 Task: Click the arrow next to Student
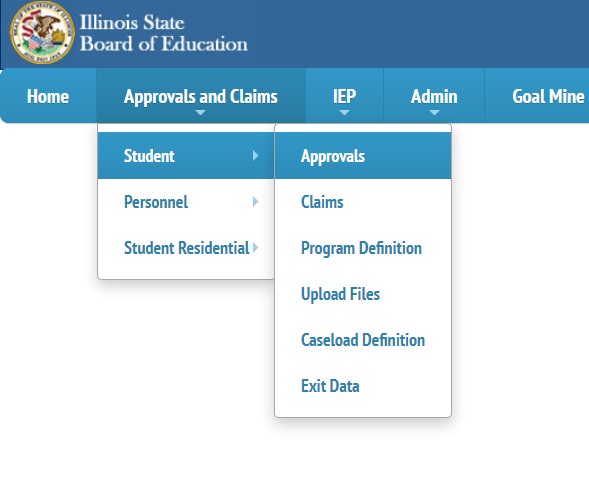point(255,156)
